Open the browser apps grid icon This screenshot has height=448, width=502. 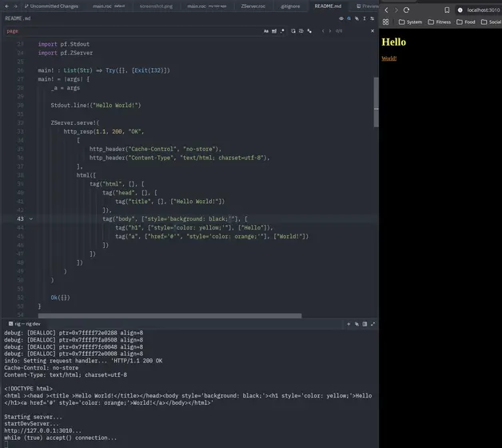pos(386,22)
